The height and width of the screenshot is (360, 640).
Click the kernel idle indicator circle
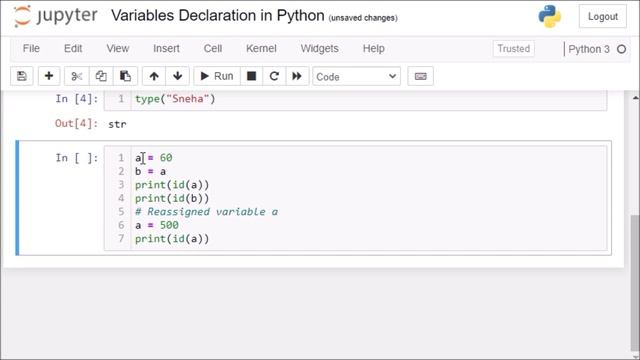[x=622, y=49]
